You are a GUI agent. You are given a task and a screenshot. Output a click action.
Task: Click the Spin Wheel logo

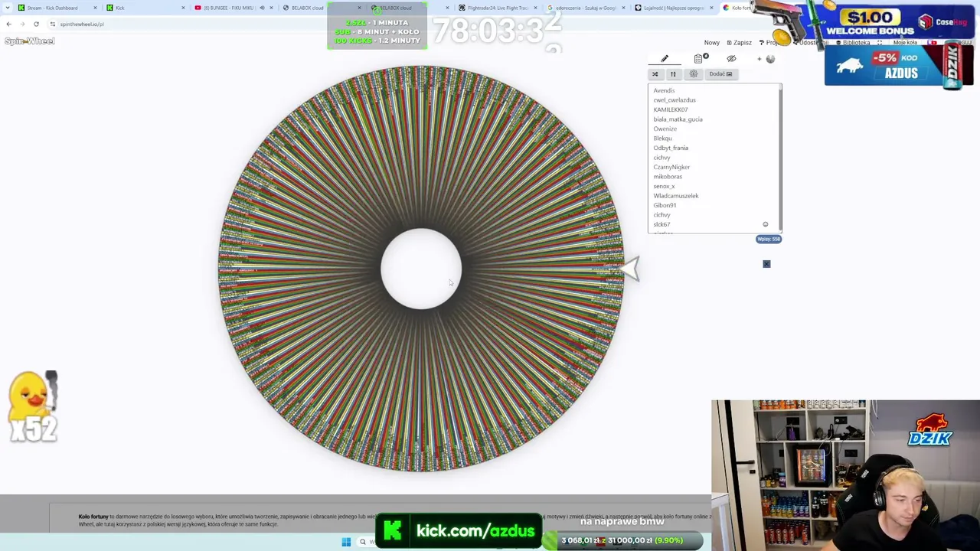tap(30, 41)
